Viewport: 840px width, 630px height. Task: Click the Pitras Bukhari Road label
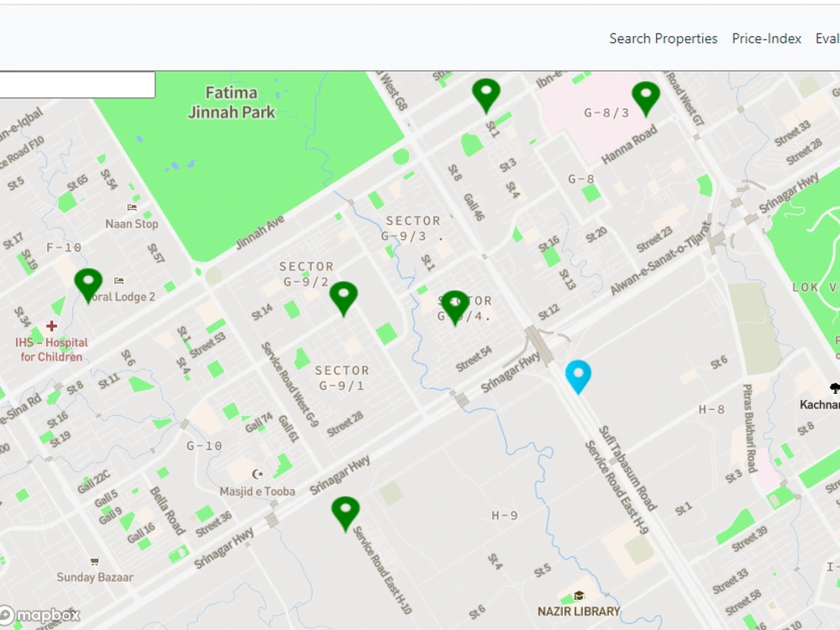tap(749, 428)
